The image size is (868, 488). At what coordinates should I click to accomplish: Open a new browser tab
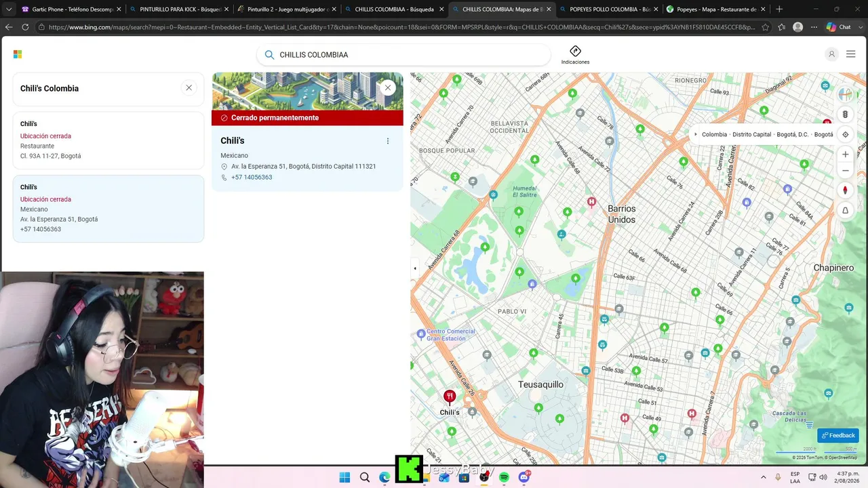[779, 9]
